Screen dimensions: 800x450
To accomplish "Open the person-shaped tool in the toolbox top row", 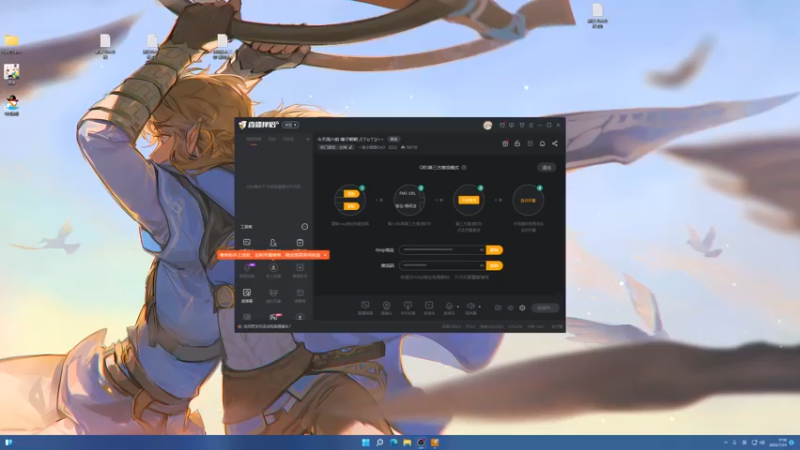I will coord(273,243).
